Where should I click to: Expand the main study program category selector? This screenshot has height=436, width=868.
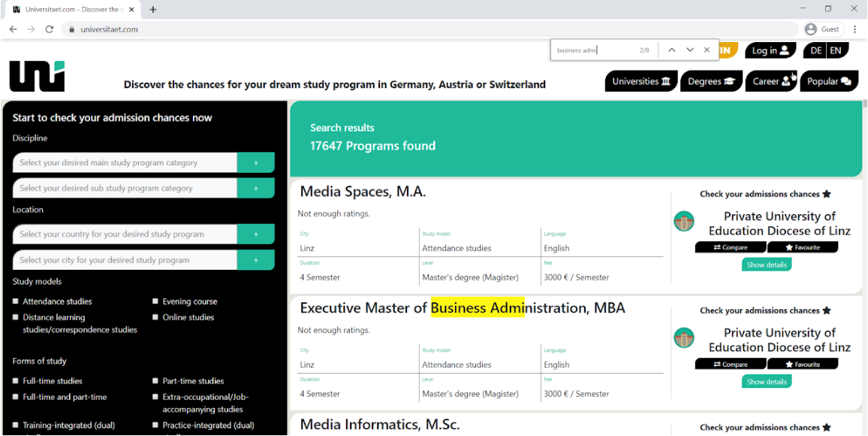[x=256, y=163]
